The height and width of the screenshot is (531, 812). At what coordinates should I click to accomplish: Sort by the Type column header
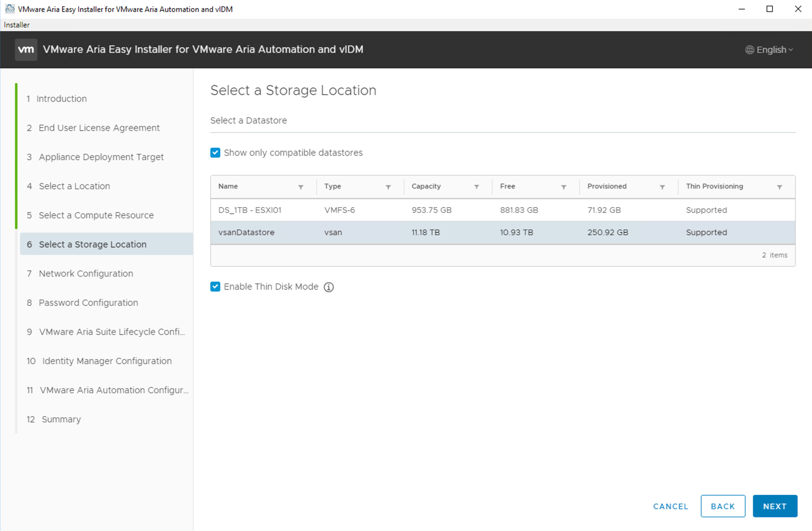pyautogui.click(x=332, y=186)
